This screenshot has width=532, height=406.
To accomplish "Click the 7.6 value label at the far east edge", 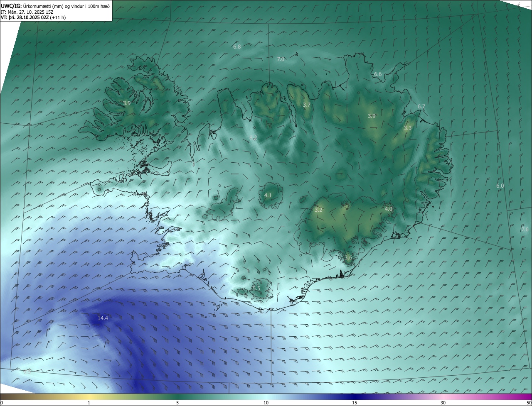I will pyautogui.click(x=525, y=230).
